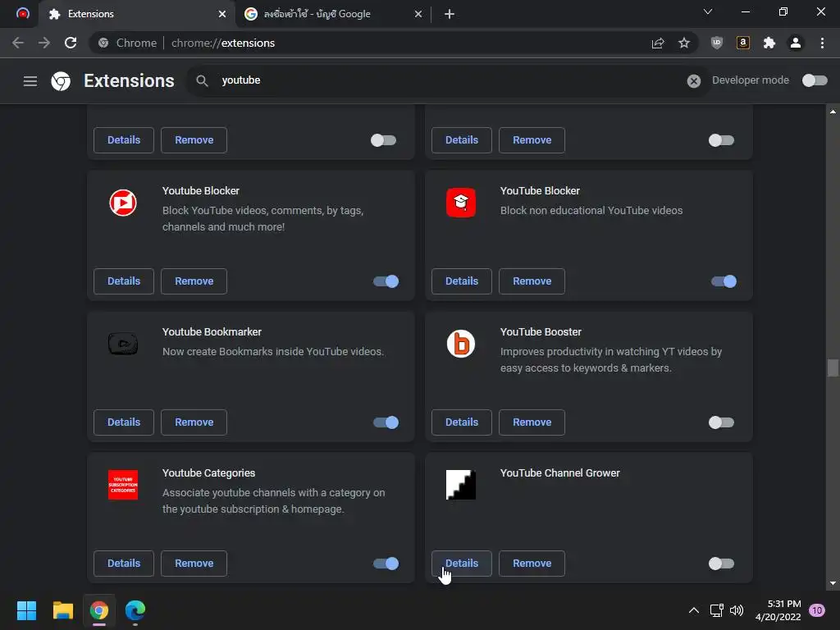The height and width of the screenshot is (630, 840).
Task: Open Details for YouTube Booster
Action: (462, 422)
